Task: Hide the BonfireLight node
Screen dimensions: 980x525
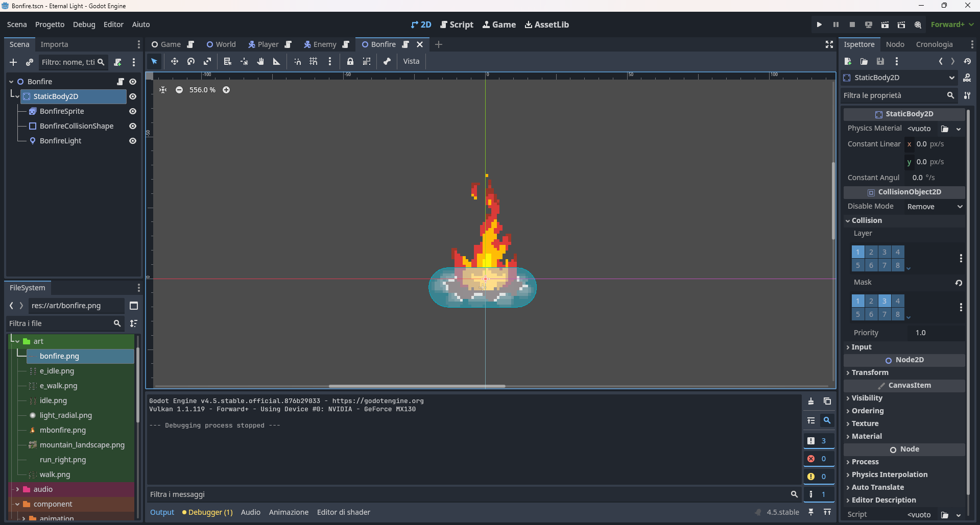Action: pyautogui.click(x=133, y=141)
